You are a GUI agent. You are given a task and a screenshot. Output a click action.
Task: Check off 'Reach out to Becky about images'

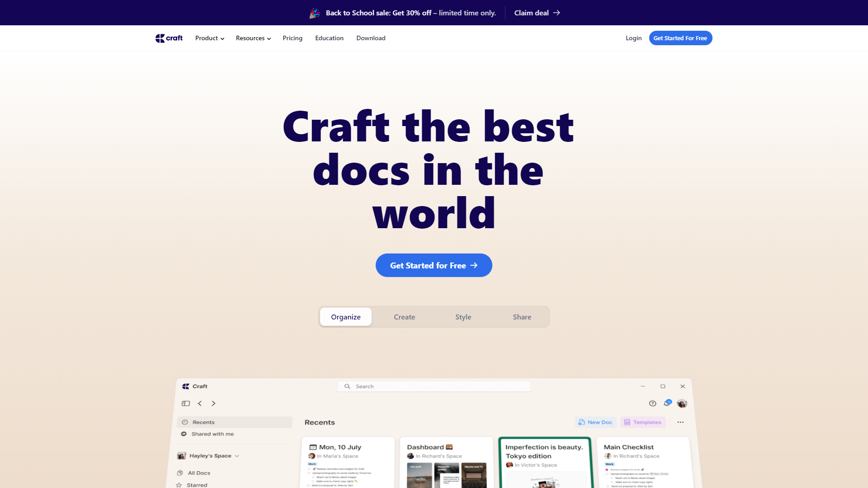point(313,477)
